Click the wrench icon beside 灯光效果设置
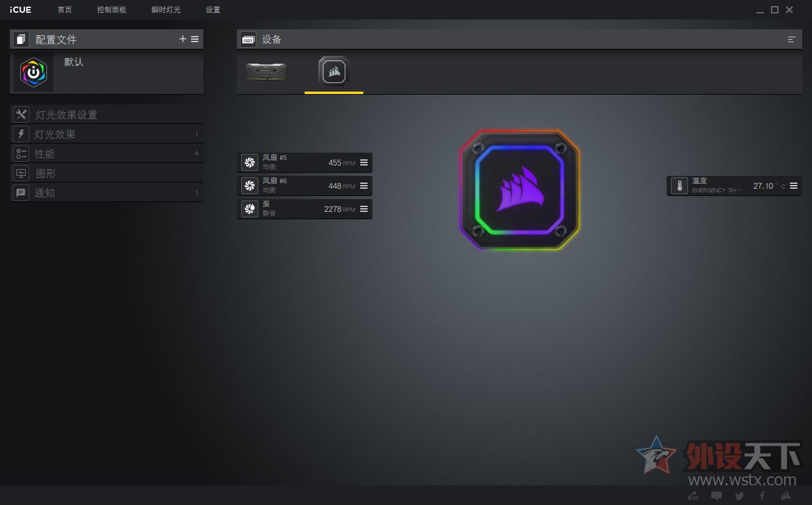 coord(21,114)
